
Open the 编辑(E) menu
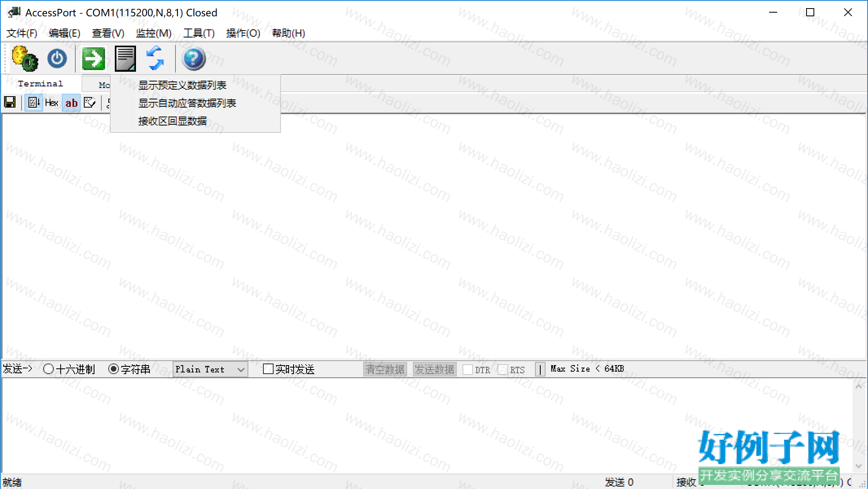[x=64, y=33]
